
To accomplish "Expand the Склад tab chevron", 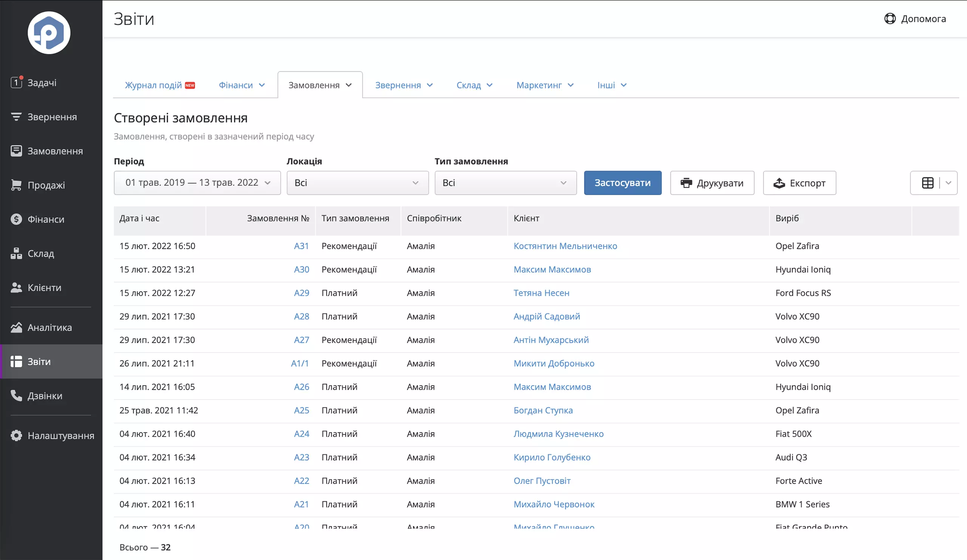I will (490, 85).
